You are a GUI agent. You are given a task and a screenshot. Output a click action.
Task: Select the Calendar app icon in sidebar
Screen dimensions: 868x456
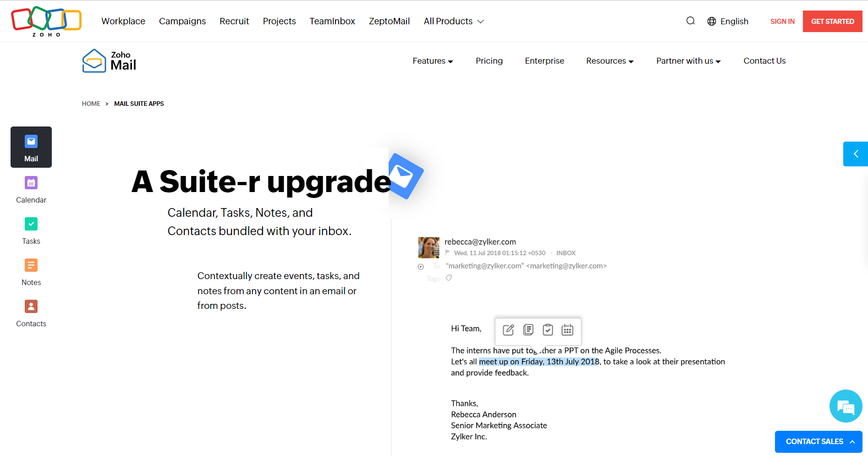click(31, 183)
